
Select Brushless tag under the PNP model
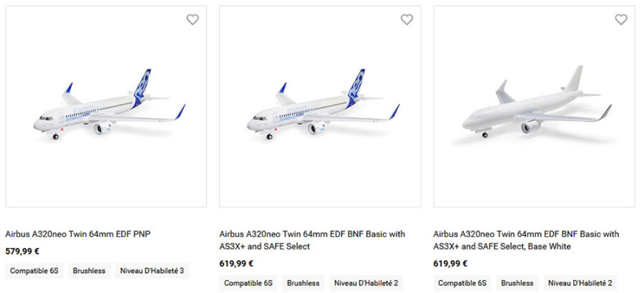pos(89,271)
